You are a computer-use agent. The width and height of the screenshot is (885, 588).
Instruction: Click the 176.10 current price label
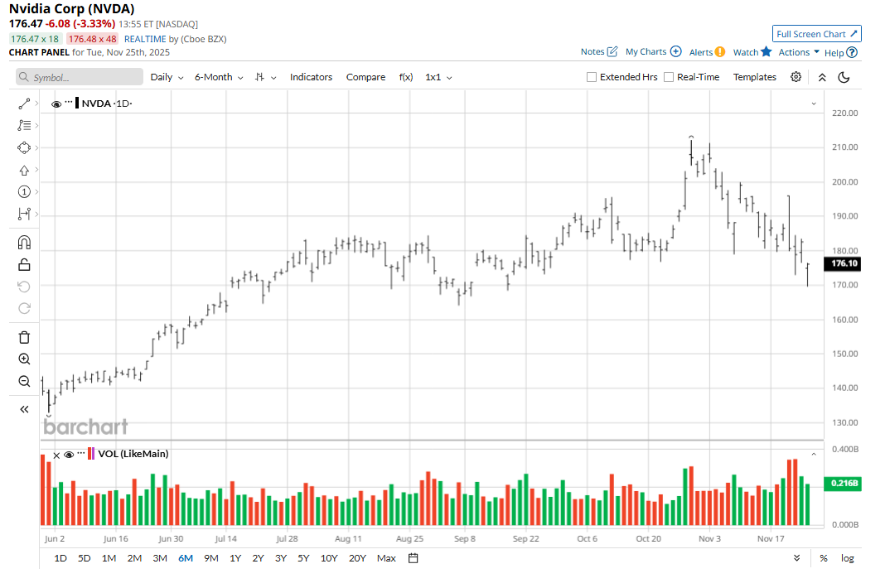(844, 263)
